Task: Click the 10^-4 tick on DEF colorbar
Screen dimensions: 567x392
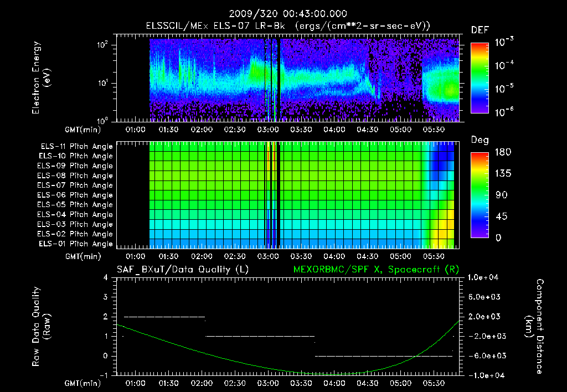Action: coord(504,65)
